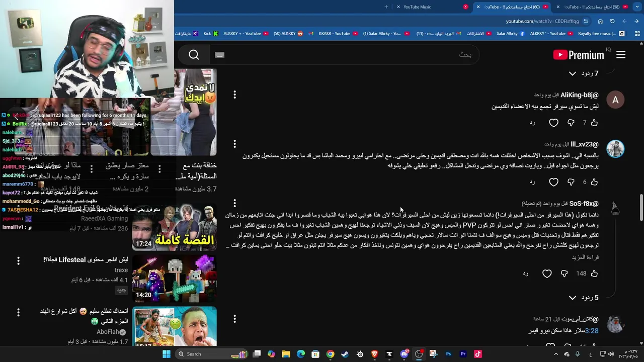Click the left-arrow navigation button in browser toolbar
Image resolution: width=644 pixels, height=362 pixels.
pos(624,21)
